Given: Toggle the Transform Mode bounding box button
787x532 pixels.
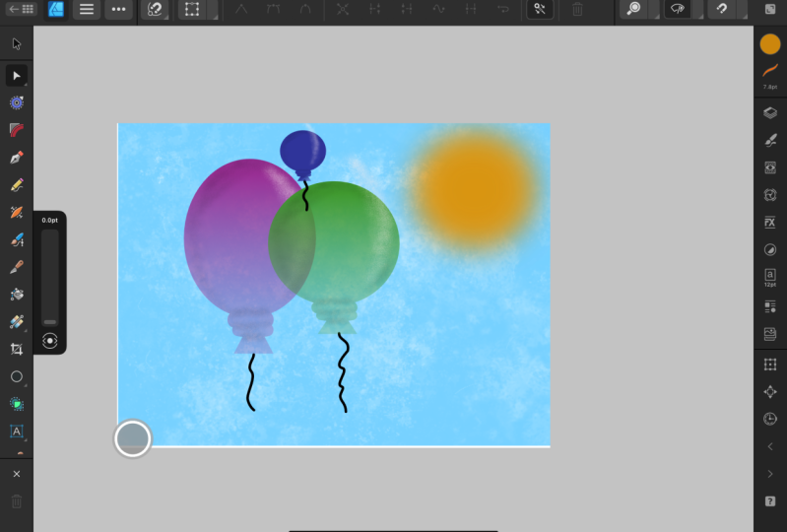Looking at the screenshot, I should click(192, 9).
